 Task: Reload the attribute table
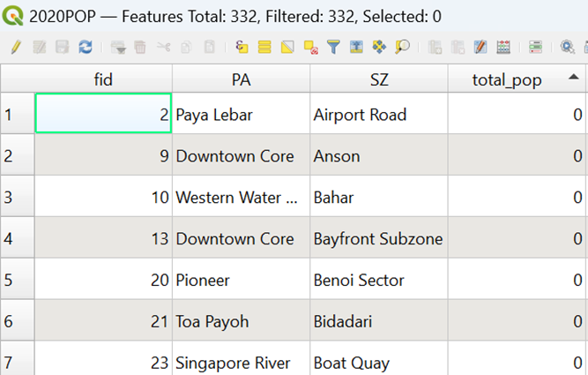coord(85,47)
